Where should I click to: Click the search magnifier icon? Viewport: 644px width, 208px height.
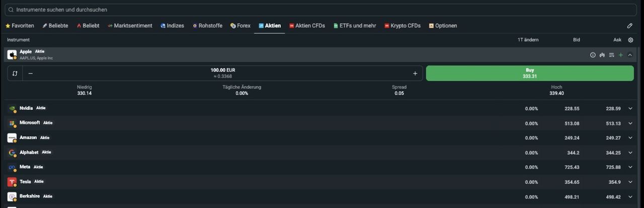pos(11,10)
